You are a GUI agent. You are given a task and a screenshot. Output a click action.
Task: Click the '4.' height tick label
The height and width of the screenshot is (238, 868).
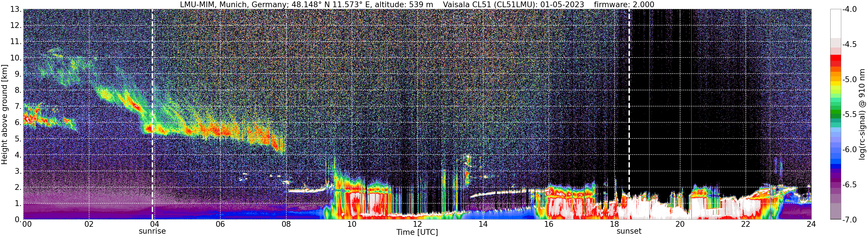point(18,155)
